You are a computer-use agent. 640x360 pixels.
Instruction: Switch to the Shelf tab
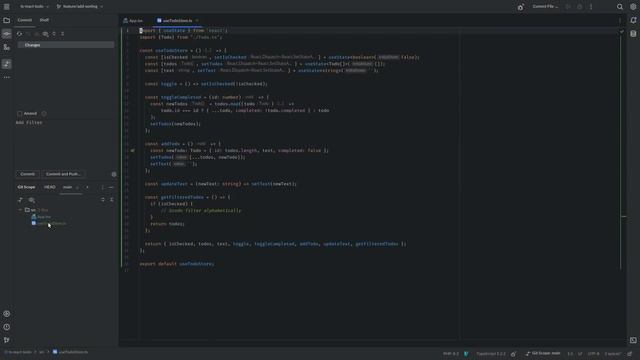tap(44, 20)
